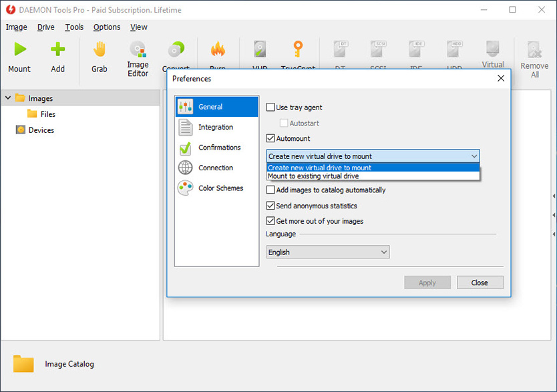Click the Connection globe icon
This screenshot has width=557, height=392.
point(186,168)
